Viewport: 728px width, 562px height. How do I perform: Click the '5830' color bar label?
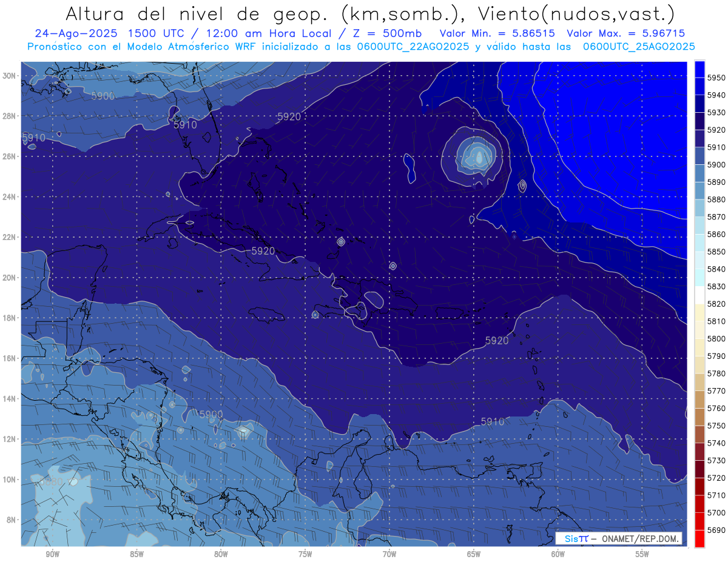pos(716,286)
